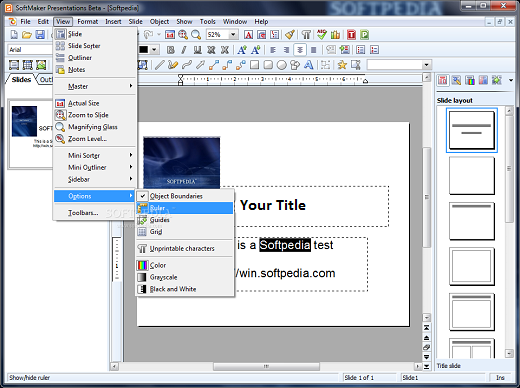
Task: Toggle Unprintable characters option
Action: (185, 249)
